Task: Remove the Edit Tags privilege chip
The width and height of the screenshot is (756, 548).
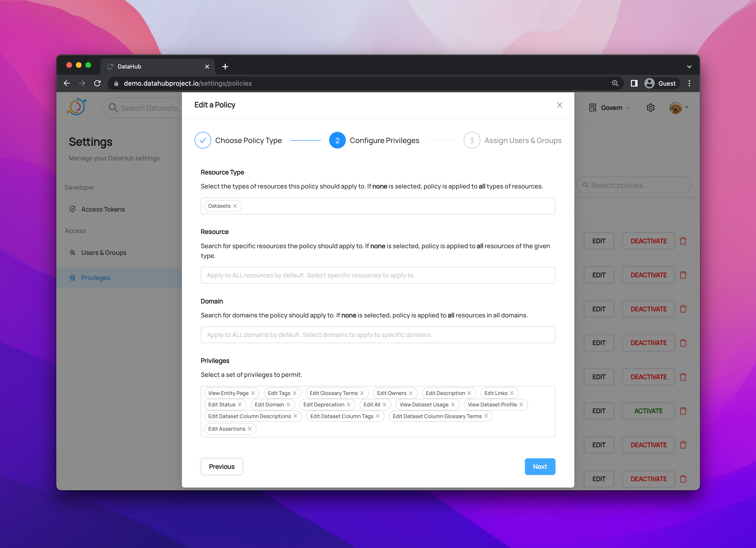Action: (x=295, y=393)
